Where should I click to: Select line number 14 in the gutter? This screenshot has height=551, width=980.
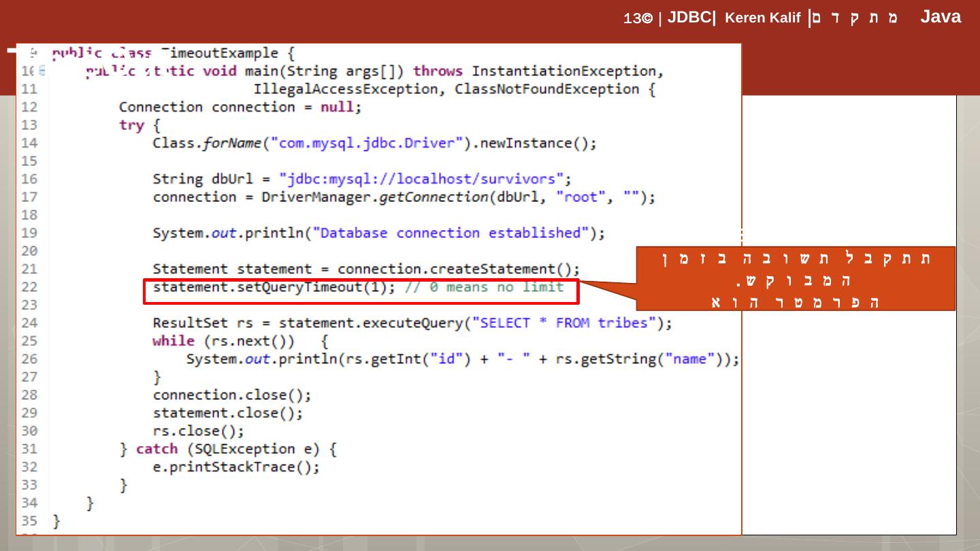29,143
